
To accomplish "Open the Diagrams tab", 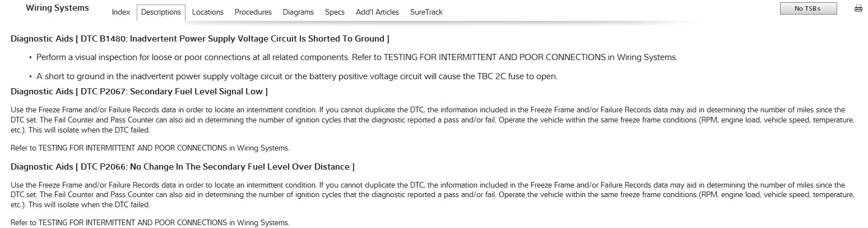I will click(298, 12).
